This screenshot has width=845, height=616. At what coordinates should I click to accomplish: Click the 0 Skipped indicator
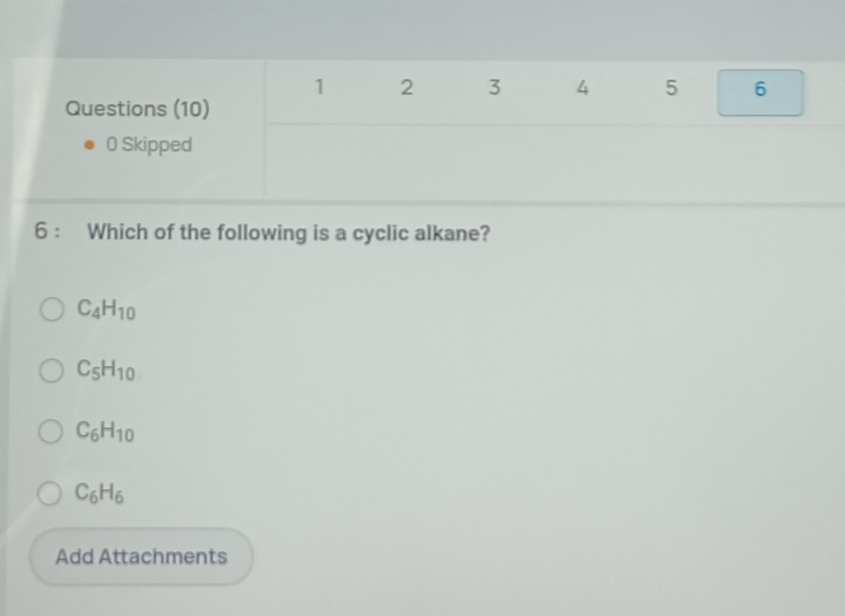(x=147, y=146)
